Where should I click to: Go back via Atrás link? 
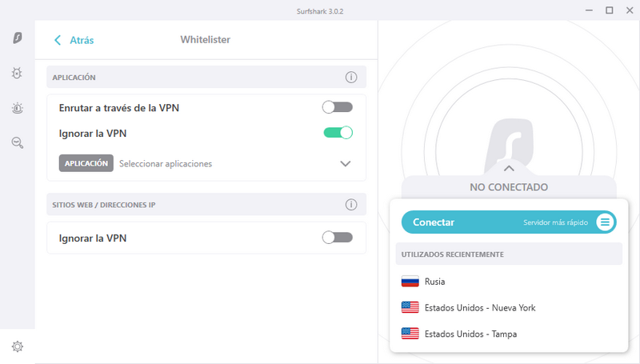click(82, 40)
